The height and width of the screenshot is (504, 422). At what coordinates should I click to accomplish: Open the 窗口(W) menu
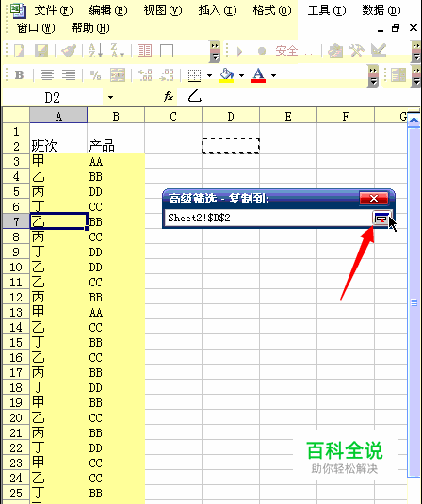click(36, 28)
